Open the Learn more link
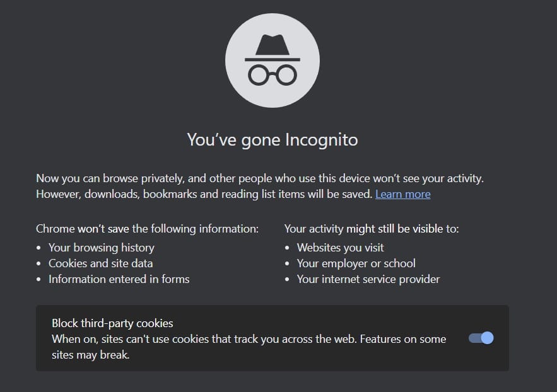 click(x=402, y=194)
